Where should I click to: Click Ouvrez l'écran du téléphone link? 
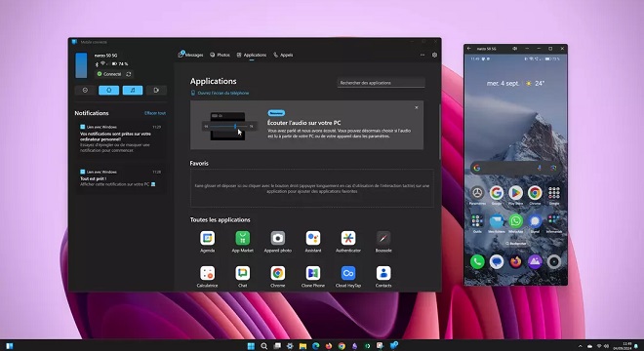coord(220,93)
